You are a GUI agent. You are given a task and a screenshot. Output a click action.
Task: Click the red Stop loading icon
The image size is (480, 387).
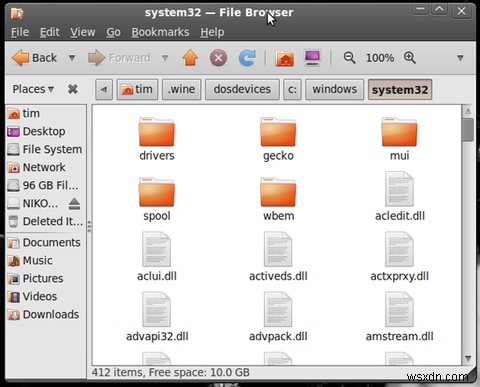coord(218,58)
